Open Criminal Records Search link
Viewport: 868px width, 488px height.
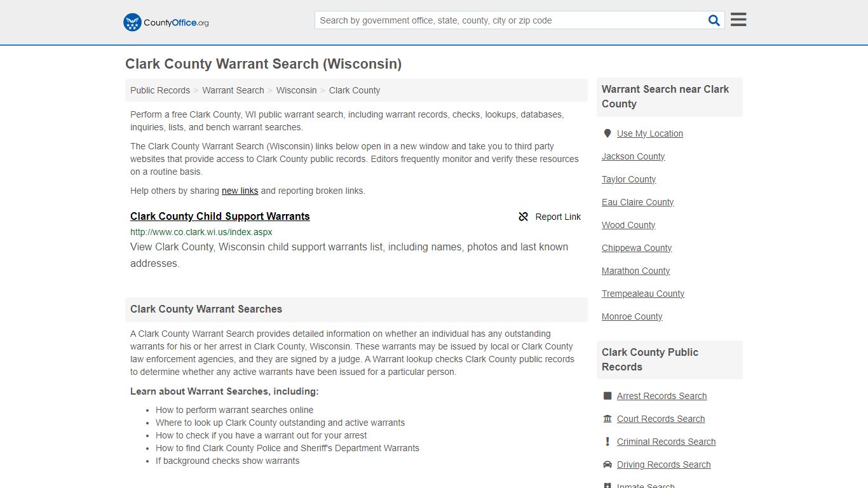pyautogui.click(x=667, y=442)
